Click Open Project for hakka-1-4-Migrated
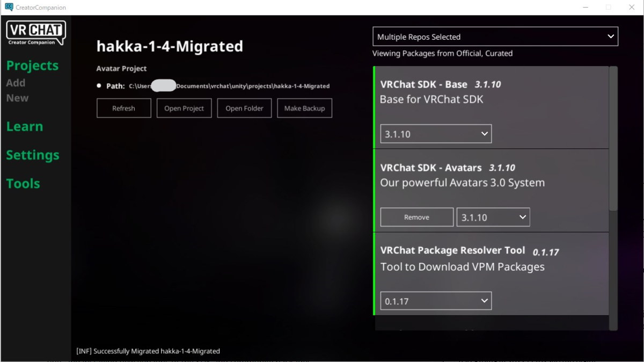The width and height of the screenshot is (644, 362). coord(184,108)
